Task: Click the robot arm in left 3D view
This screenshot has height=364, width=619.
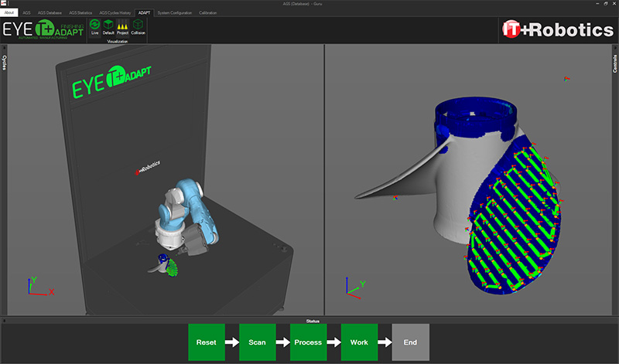Action: click(x=186, y=217)
